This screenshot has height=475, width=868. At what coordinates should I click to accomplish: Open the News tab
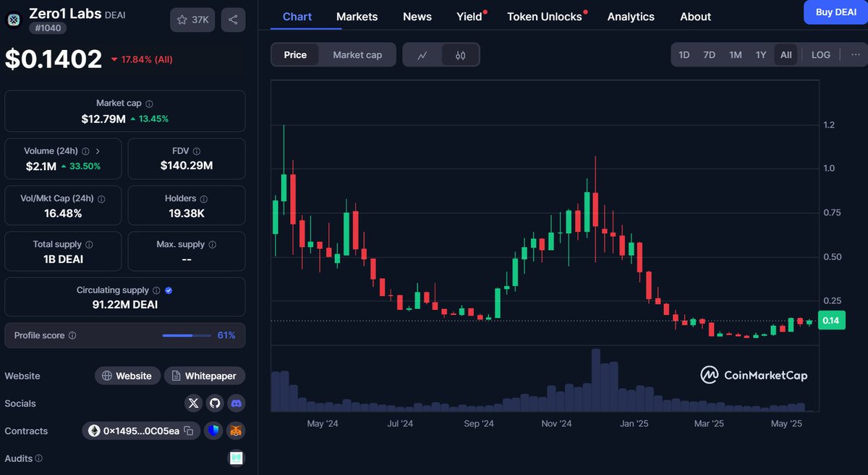pyautogui.click(x=417, y=17)
